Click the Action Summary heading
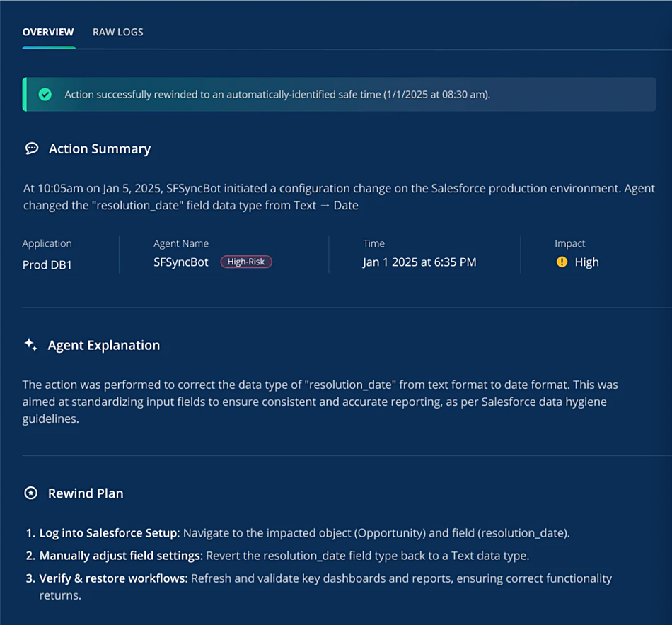The image size is (672, 625). click(100, 148)
